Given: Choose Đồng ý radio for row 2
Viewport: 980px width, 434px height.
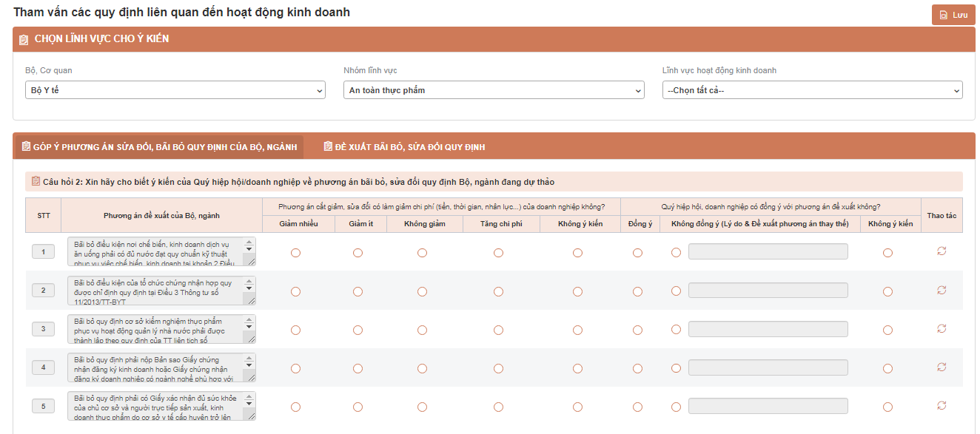Looking at the screenshot, I should [638, 291].
